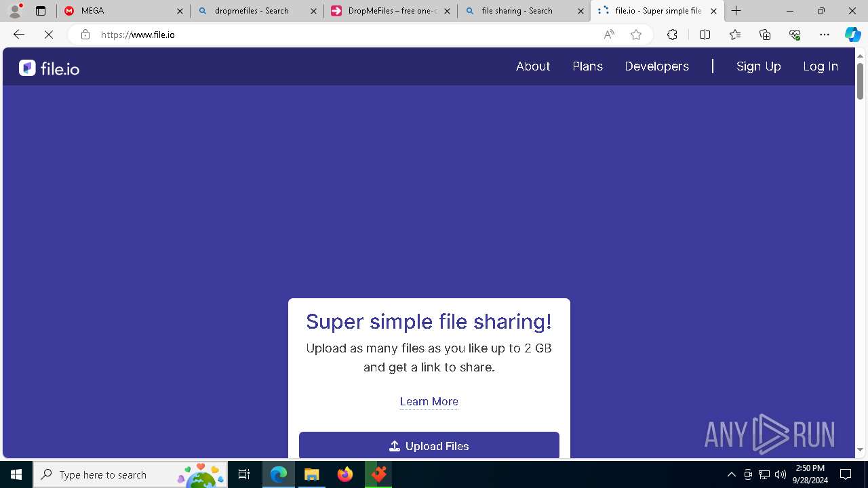Screen dimensions: 868x488
Task: Open Browser essentials heart icon
Action: (795, 35)
